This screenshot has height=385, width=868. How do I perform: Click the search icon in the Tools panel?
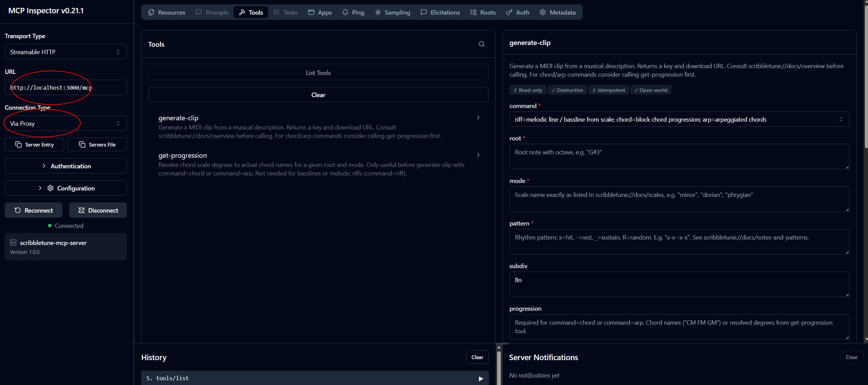point(481,44)
